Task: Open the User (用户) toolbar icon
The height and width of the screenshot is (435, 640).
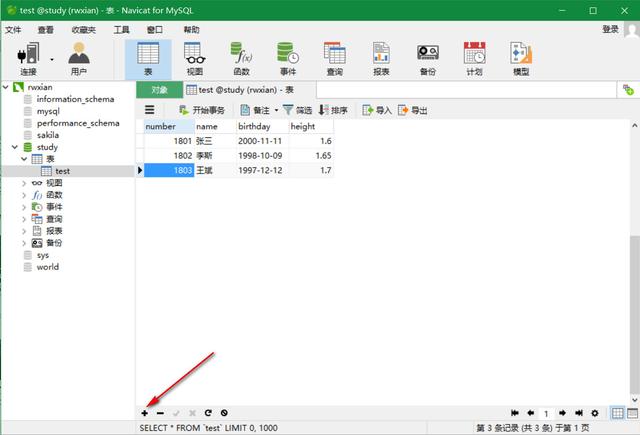Action: pyautogui.click(x=79, y=59)
